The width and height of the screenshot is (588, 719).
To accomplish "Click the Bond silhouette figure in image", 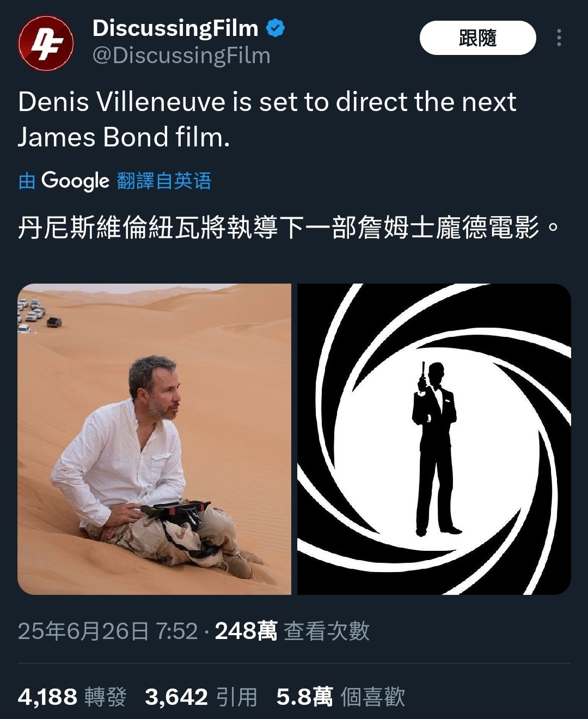I will pos(434,448).
